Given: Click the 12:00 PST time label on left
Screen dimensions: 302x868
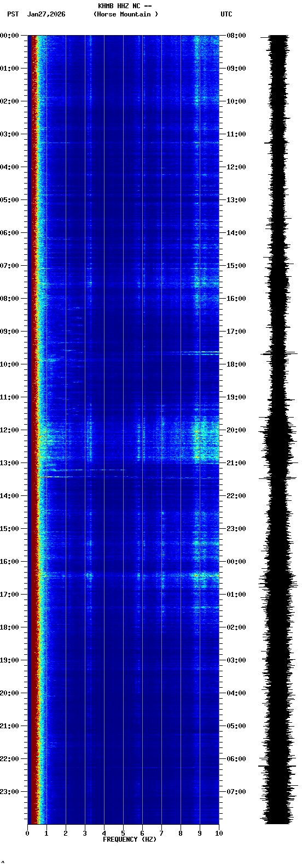Looking at the screenshot, I should tap(9, 430).
